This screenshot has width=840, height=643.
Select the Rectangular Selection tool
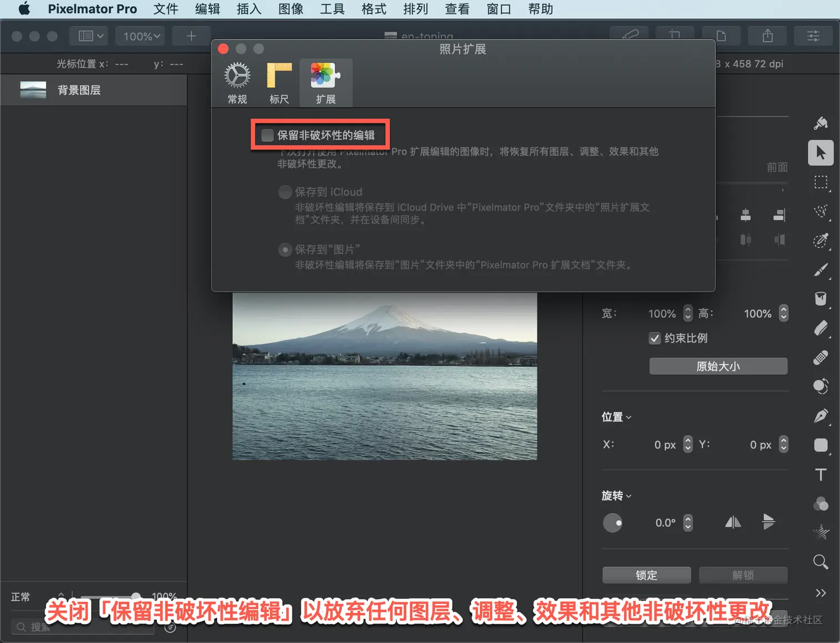click(x=821, y=182)
